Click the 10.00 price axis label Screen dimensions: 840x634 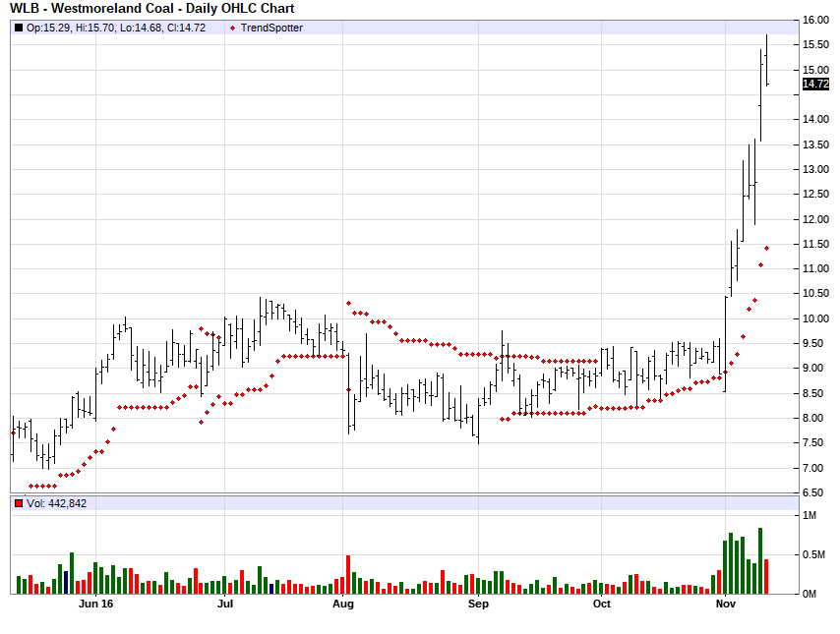pyautogui.click(x=815, y=318)
